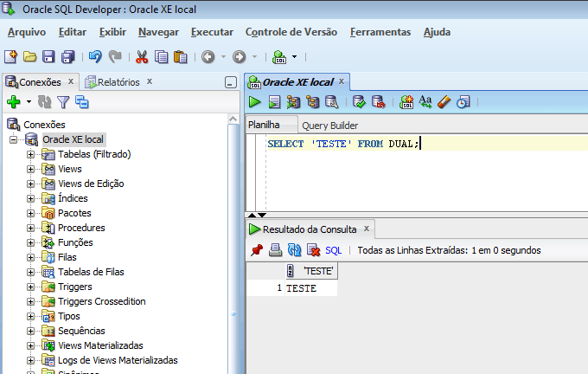
Task: Print the query result
Action: pyautogui.click(x=275, y=250)
